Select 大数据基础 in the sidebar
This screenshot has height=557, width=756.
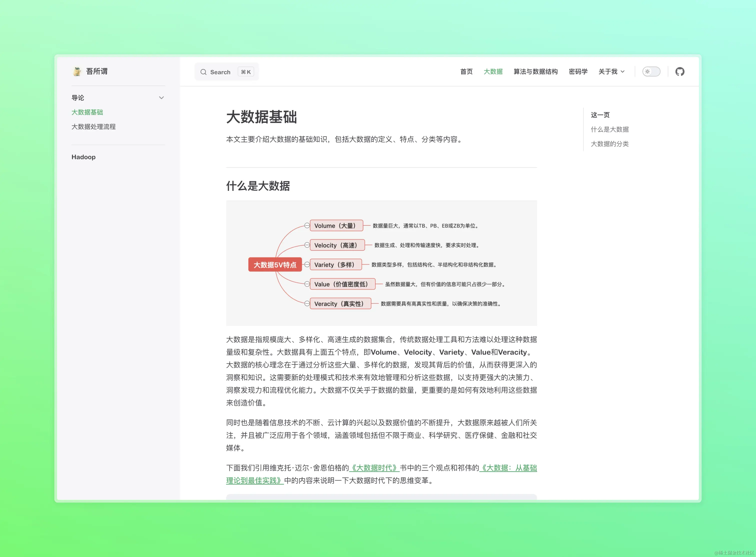click(87, 112)
